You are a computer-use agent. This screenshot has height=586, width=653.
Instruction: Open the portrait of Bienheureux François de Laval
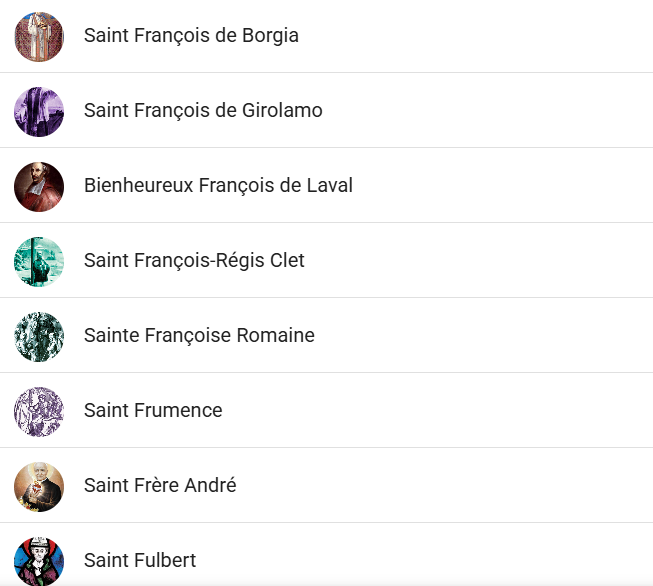(x=39, y=186)
